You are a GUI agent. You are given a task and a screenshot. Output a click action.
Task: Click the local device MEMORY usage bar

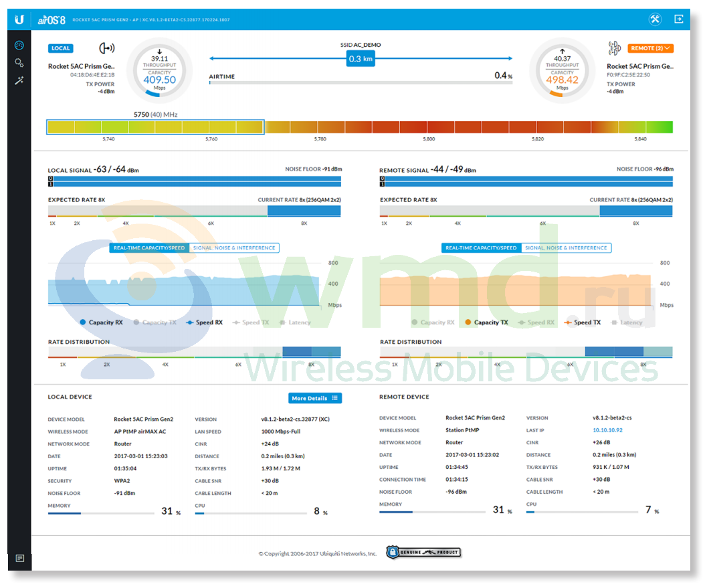coord(101,513)
